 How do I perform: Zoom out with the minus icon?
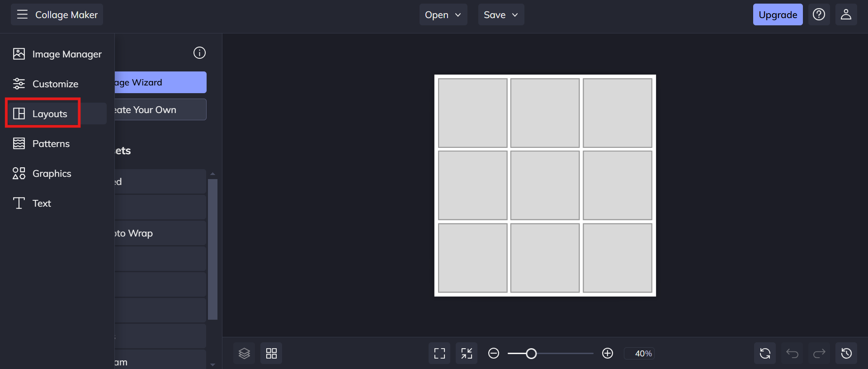coord(494,353)
